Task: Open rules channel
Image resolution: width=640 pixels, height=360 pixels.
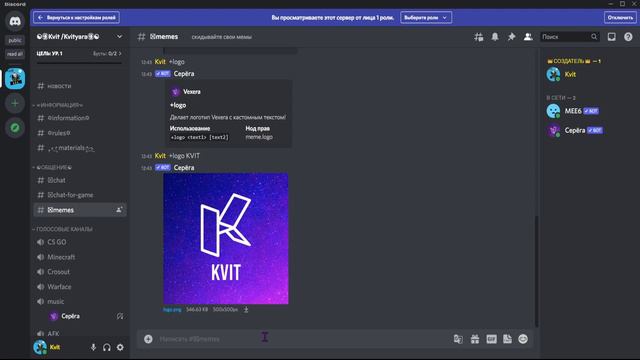Action: pos(80,133)
